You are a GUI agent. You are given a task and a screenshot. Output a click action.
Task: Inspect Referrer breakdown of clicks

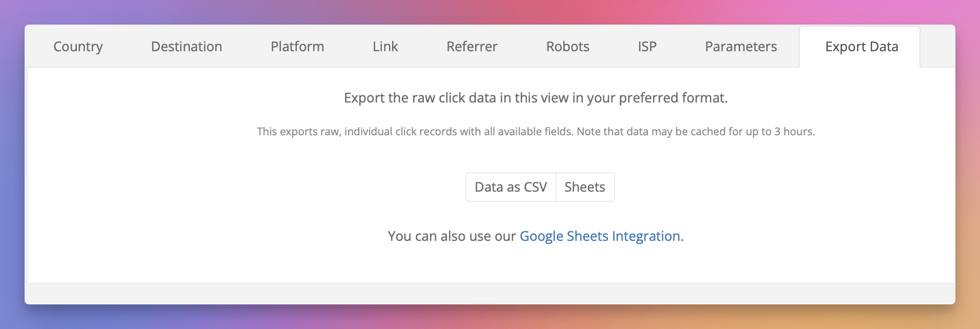[472, 47]
